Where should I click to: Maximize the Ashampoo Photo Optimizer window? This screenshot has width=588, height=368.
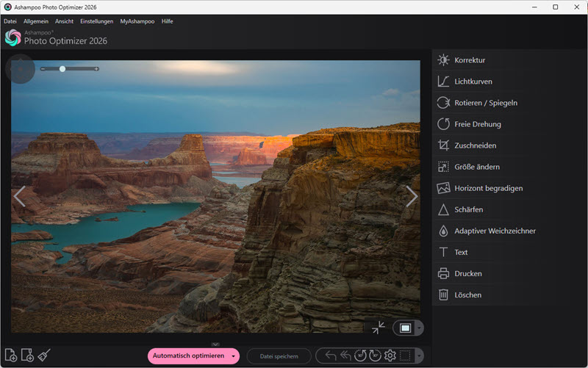pyautogui.click(x=556, y=7)
